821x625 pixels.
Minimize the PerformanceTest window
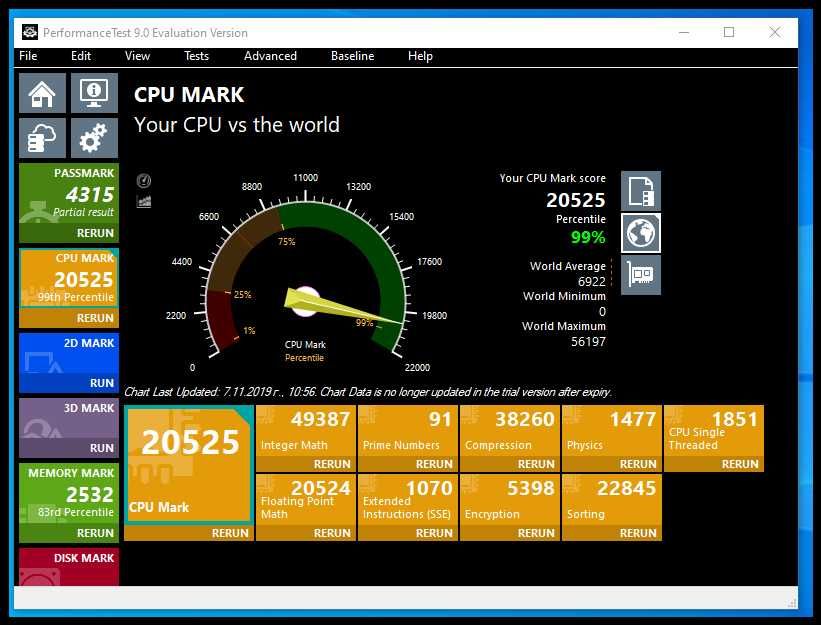click(x=684, y=32)
